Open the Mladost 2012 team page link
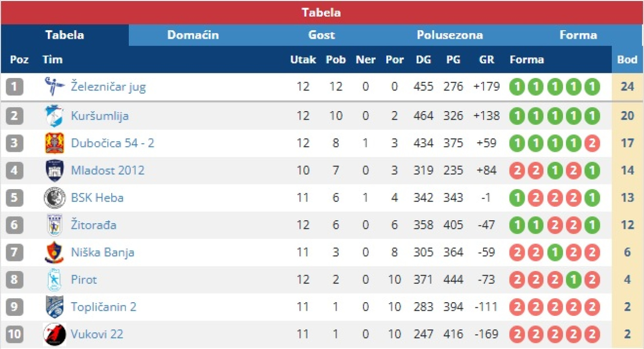 point(107,170)
